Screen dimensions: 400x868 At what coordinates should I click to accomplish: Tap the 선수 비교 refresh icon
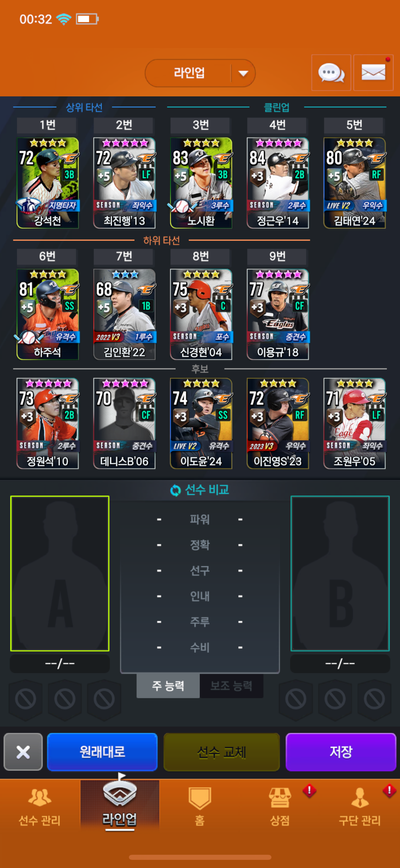pyautogui.click(x=175, y=490)
